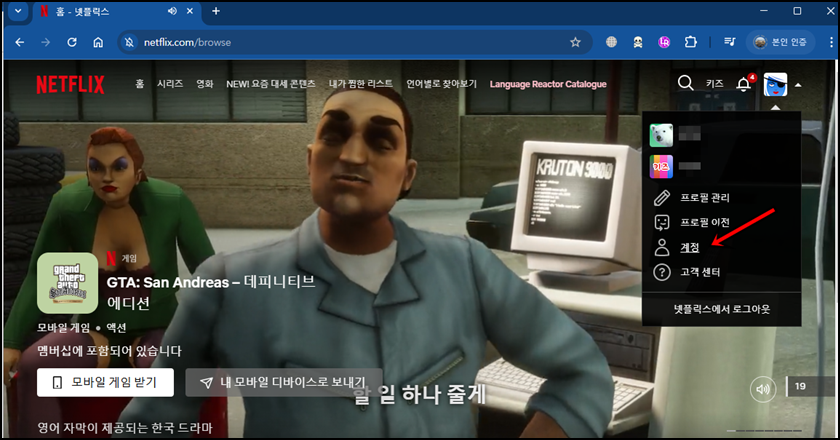840x440 pixels.
Task: Click browser forward arrow
Action: [x=46, y=42]
